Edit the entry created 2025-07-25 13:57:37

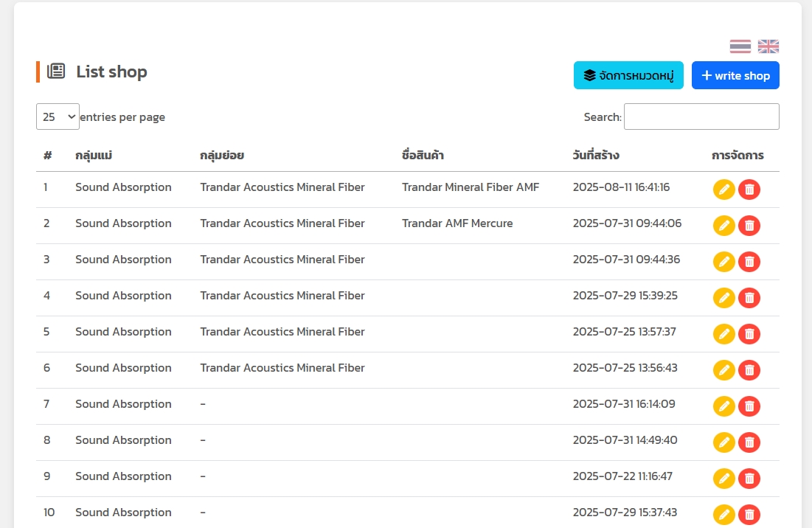(x=724, y=334)
